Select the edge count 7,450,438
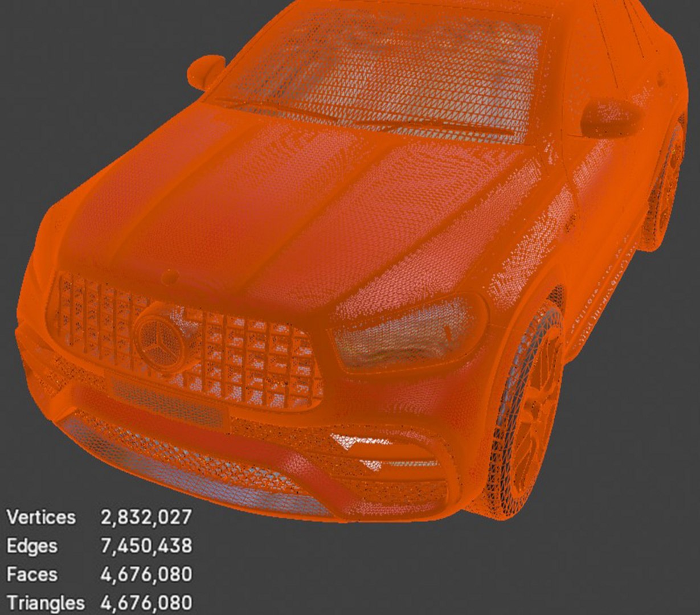Viewport: 700px width, 615px height. 146,546
